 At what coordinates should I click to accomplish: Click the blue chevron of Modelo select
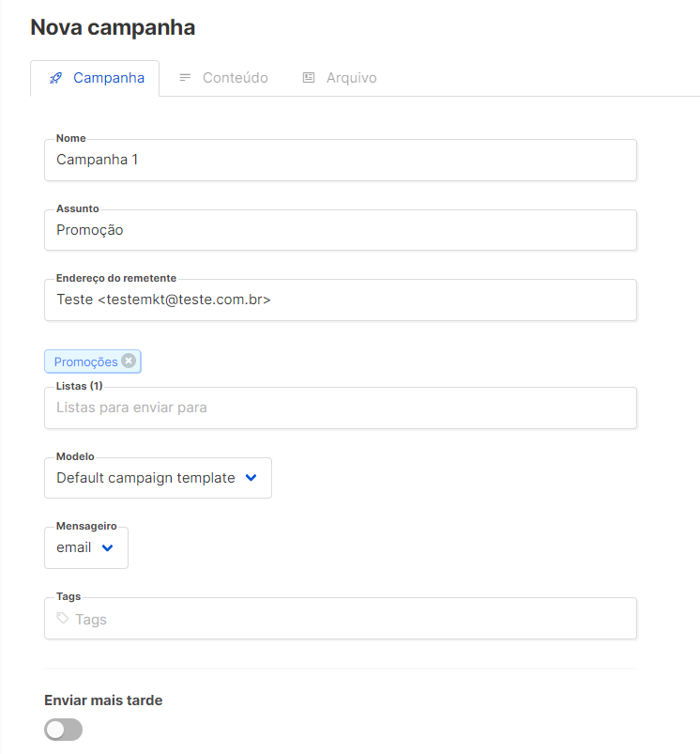(251, 477)
